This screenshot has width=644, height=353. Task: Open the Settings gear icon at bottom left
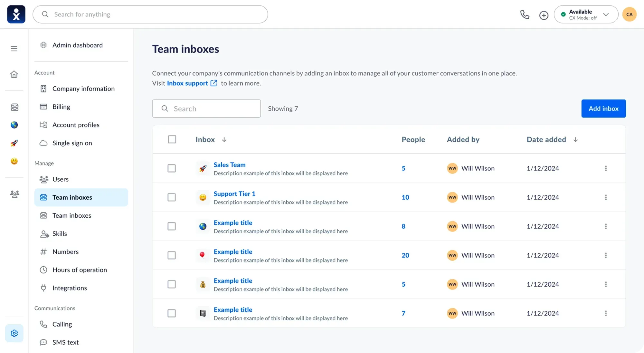pyautogui.click(x=14, y=333)
